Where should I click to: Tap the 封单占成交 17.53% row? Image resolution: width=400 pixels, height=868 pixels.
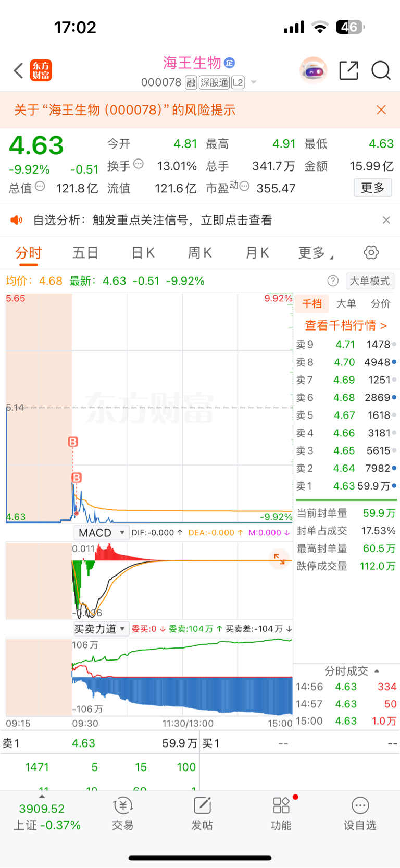click(x=346, y=531)
